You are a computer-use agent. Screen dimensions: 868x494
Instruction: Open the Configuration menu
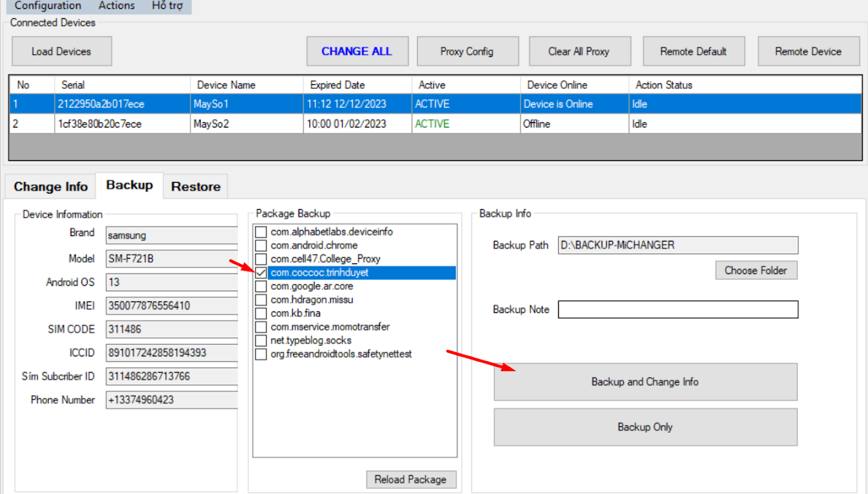pyautogui.click(x=47, y=6)
